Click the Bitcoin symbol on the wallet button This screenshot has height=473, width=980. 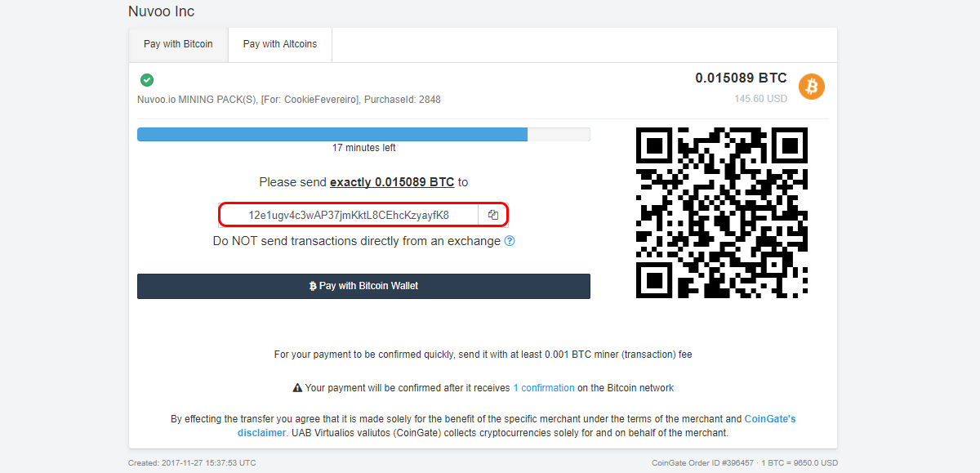[x=313, y=286]
